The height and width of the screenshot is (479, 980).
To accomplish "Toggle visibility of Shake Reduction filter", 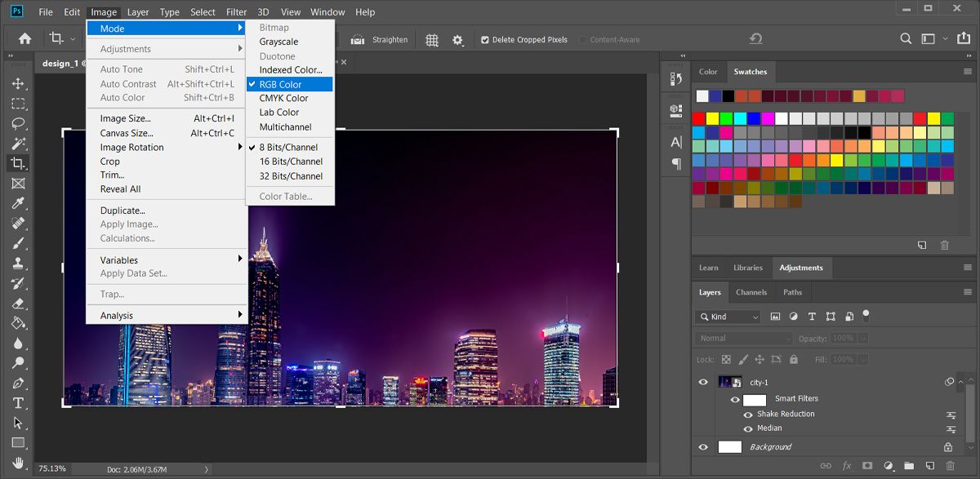I will (747, 414).
